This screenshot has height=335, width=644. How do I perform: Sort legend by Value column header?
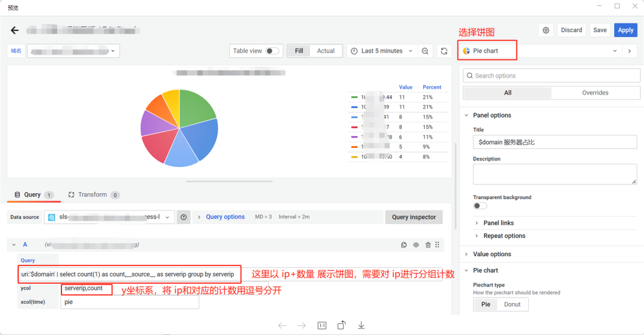[405, 87]
